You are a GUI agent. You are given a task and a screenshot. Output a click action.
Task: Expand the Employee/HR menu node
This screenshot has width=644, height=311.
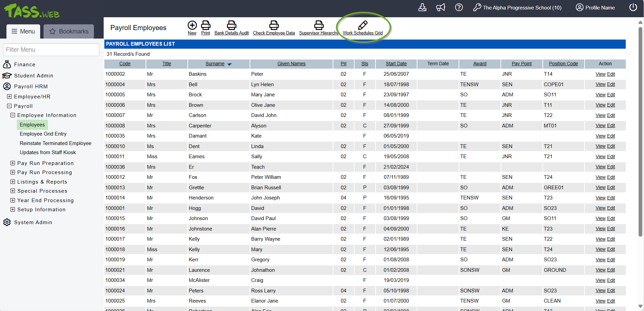[x=9, y=97]
